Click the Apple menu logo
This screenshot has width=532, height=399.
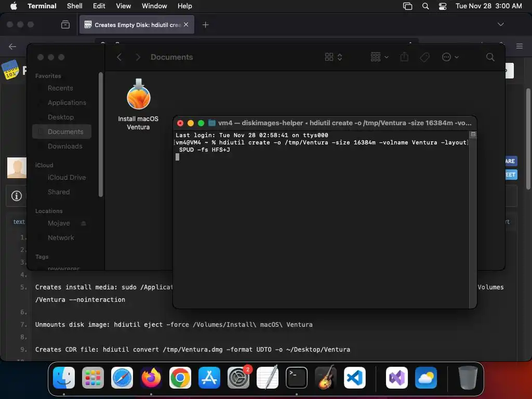pyautogui.click(x=14, y=6)
